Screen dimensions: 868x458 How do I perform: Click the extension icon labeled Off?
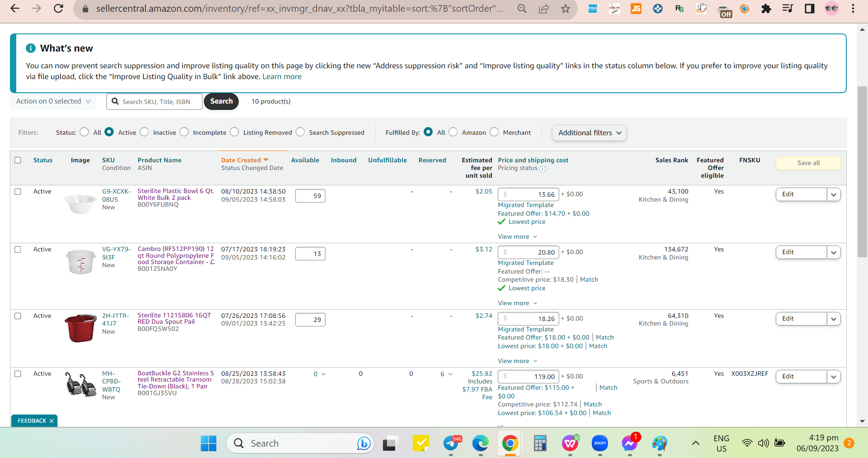coord(725,11)
